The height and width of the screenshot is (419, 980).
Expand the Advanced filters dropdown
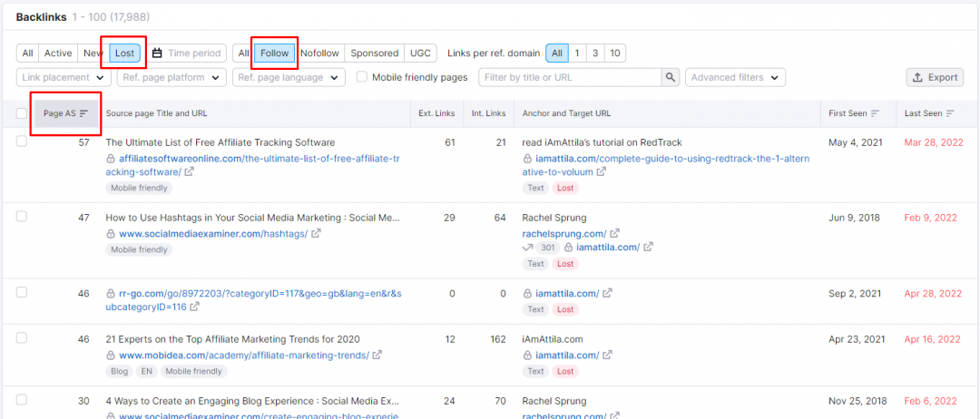click(x=734, y=78)
